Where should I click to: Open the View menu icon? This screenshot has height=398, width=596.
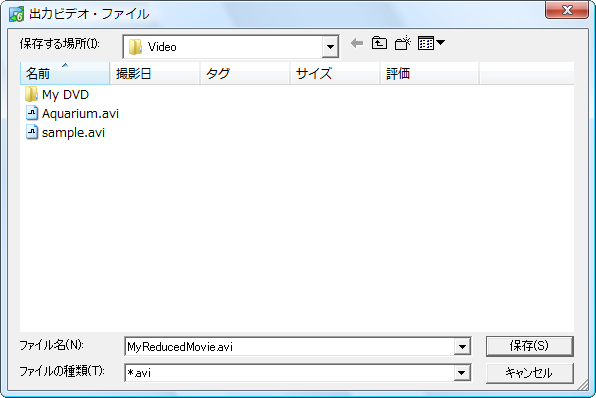431,43
